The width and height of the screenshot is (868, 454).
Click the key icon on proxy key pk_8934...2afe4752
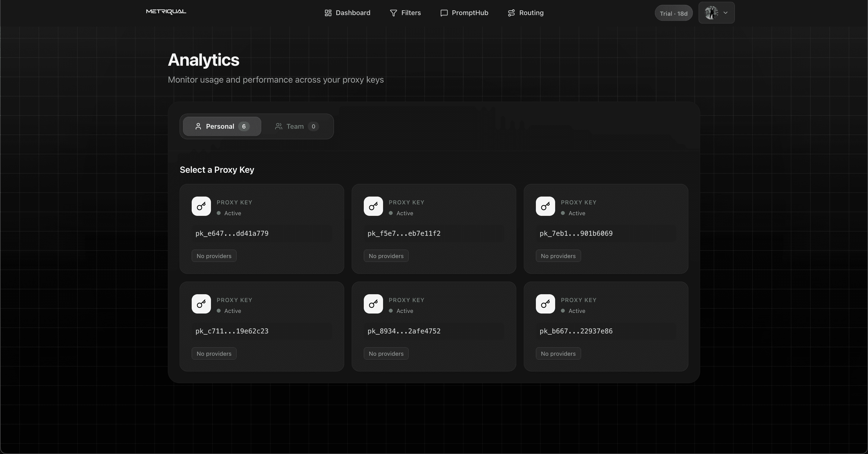(373, 304)
